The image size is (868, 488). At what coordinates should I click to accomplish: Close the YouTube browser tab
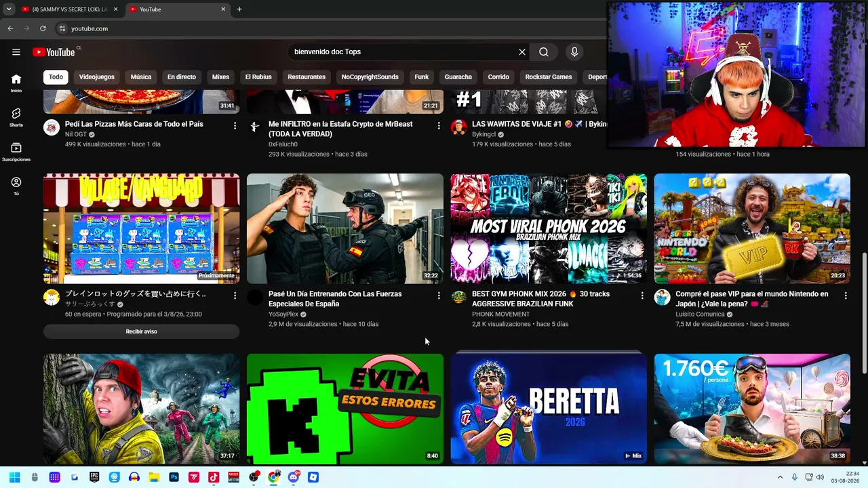pos(224,9)
